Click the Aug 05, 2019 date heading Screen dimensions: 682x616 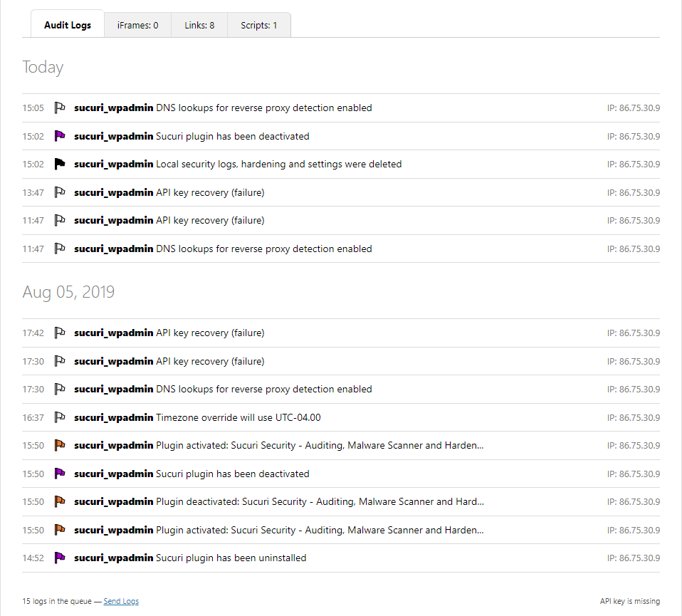(68, 292)
